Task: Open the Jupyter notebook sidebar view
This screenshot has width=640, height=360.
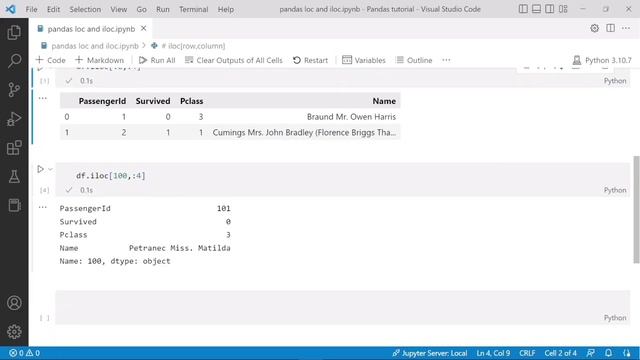Action: coord(14,205)
